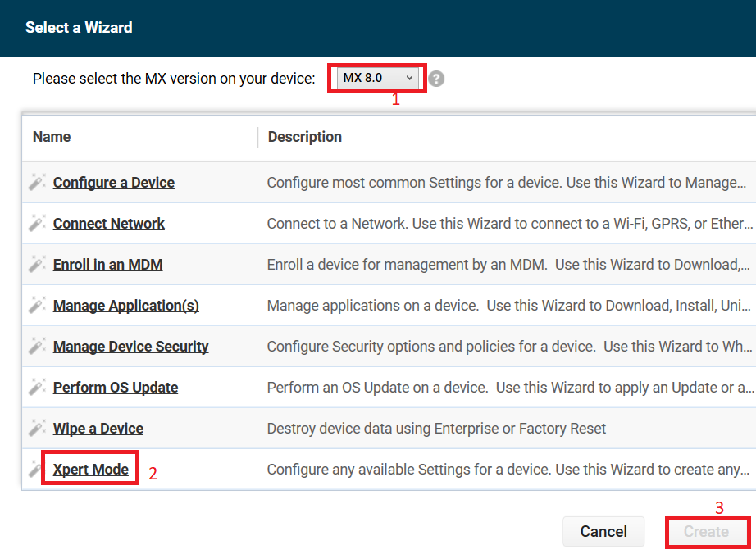Click the Description column header
The height and width of the screenshot is (554, 756).
[304, 136]
